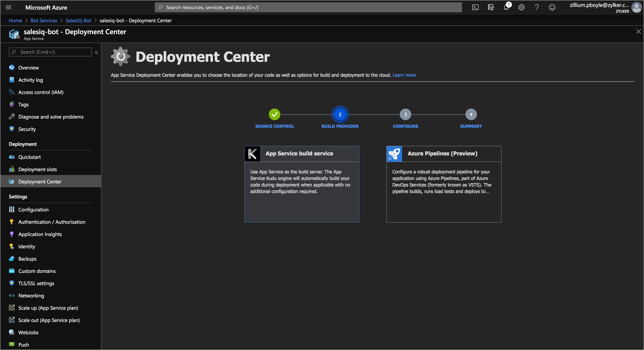Click the WebJobs icon

(x=12, y=332)
